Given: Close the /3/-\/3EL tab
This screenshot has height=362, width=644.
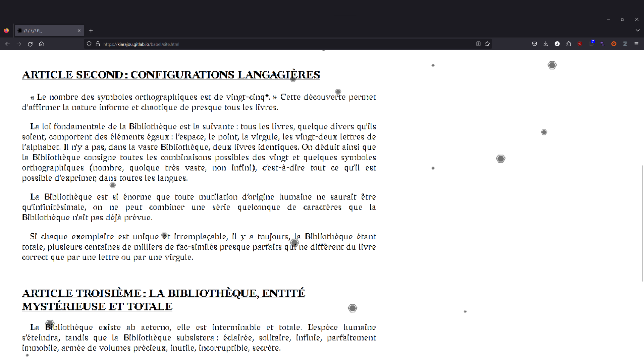Looking at the screenshot, I should click(79, 31).
